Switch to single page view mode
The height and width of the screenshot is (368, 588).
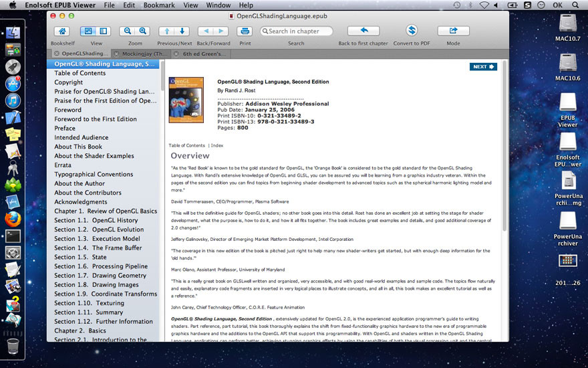pos(88,31)
